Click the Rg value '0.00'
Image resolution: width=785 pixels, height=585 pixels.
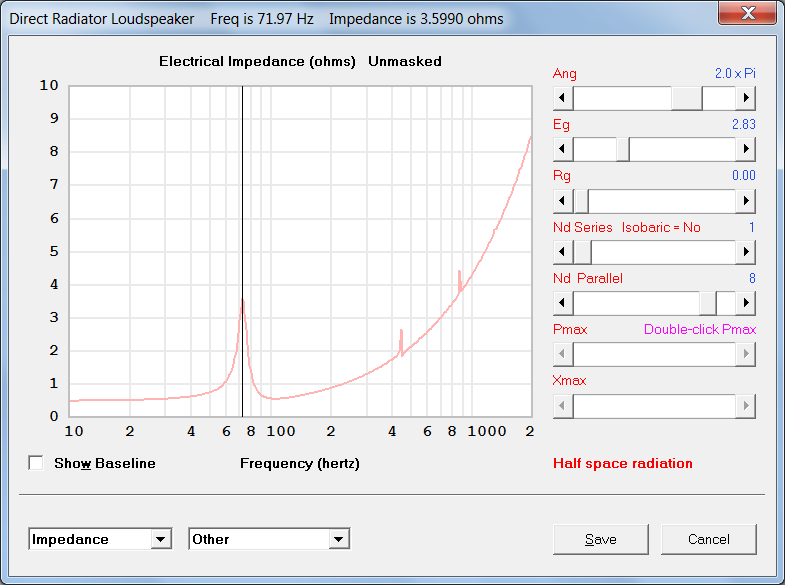743,175
